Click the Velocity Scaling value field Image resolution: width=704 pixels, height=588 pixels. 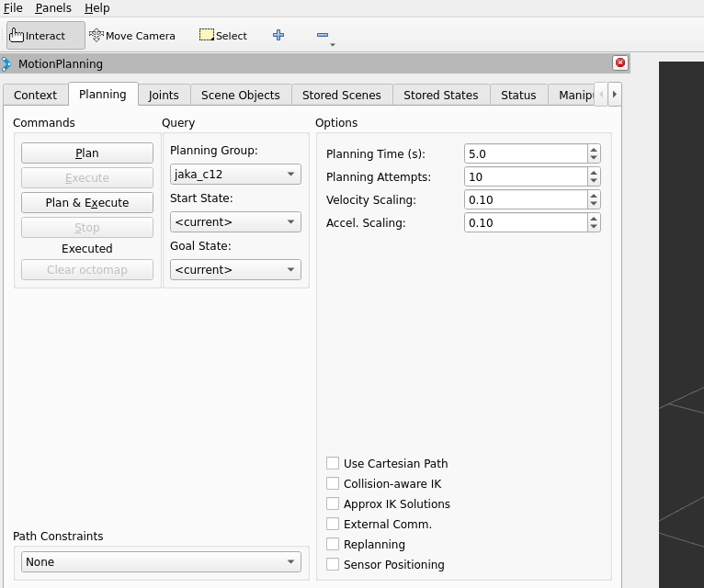pyautogui.click(x=526, y=199)
